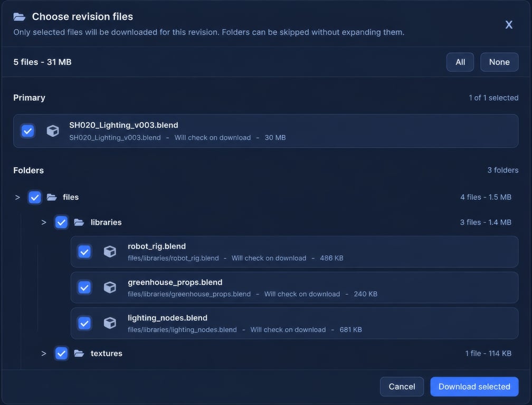This screenshot has height=405, width=532.
Task: Collapse the files folder chevron
Action: pyautogui.click(x=17, y=197)
